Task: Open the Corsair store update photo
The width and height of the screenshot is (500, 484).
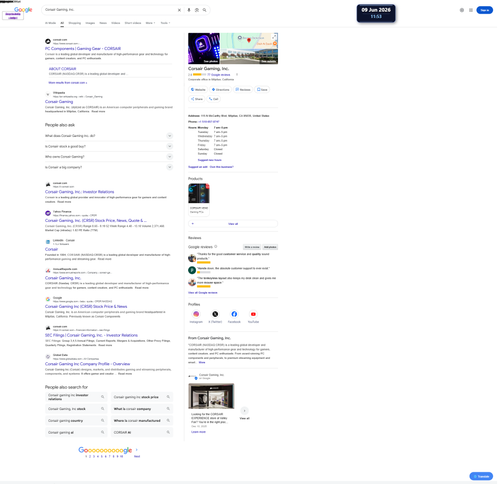Action: pos(211,396)
